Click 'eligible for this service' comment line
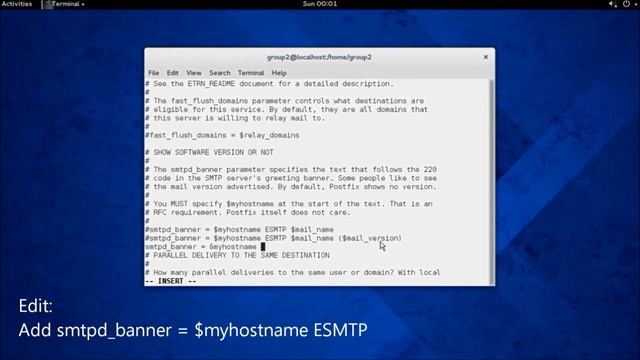 (287, 109)
